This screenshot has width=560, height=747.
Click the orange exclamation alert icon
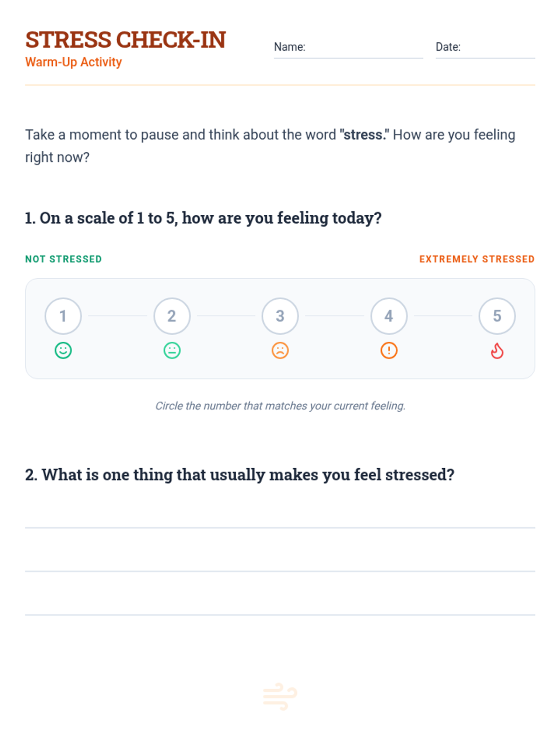pyautogui.click(x=389, y=350)
